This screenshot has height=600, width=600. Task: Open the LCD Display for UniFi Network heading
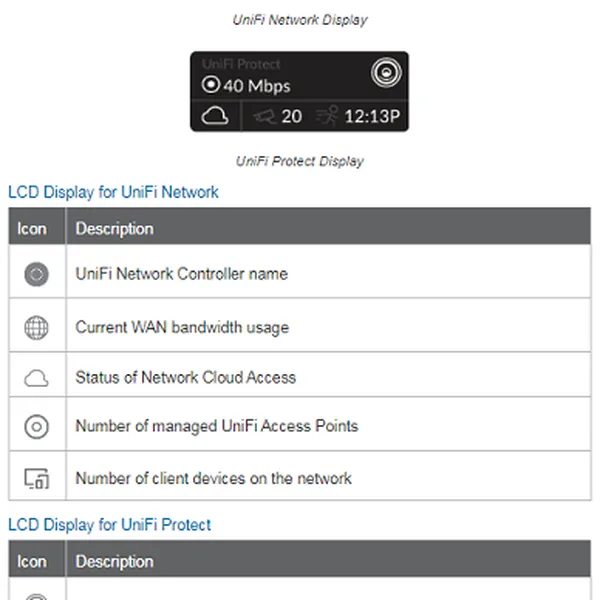pos(113,192)
